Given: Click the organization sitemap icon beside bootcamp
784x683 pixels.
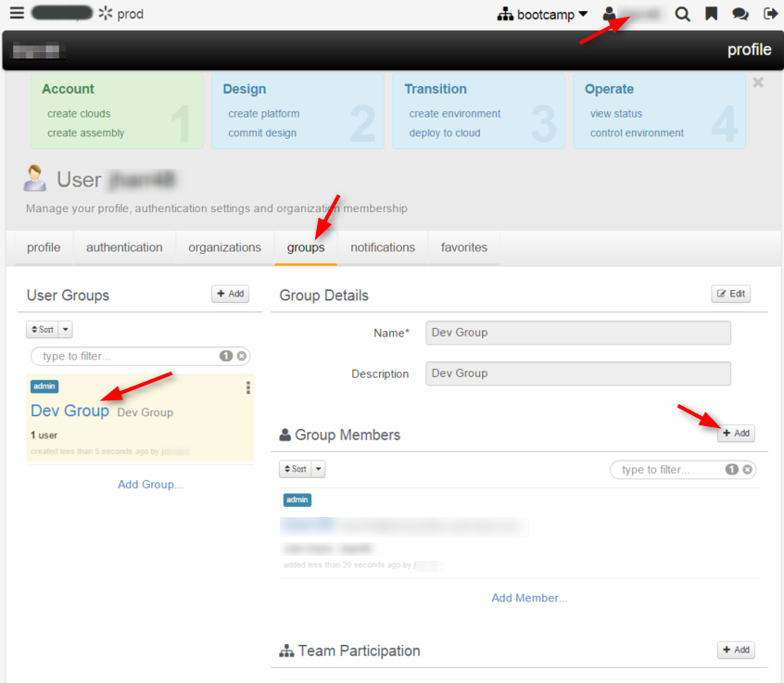Looking at the screenshot, I should tap(506, 13).
